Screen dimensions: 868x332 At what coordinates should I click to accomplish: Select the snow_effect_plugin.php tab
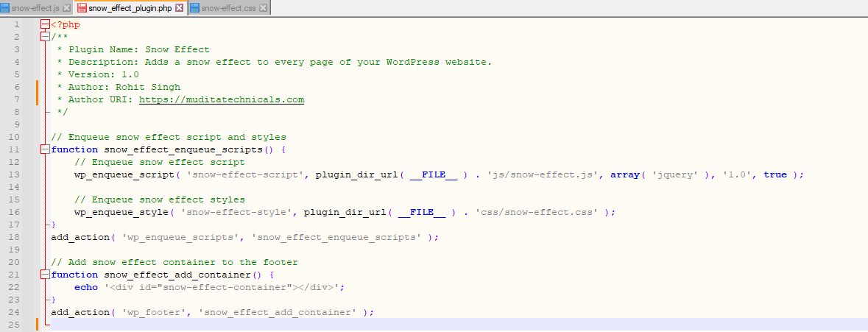tap(130, 8)
